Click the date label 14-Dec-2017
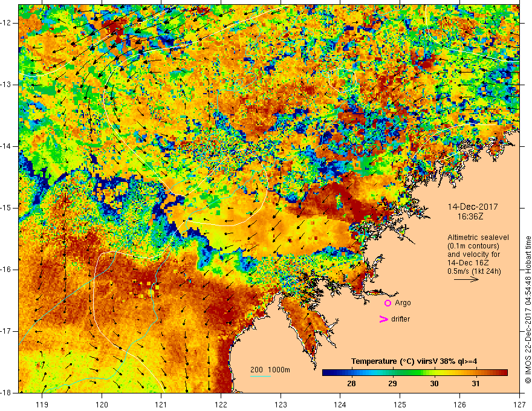The image size is (532, 411). [473, 207]
